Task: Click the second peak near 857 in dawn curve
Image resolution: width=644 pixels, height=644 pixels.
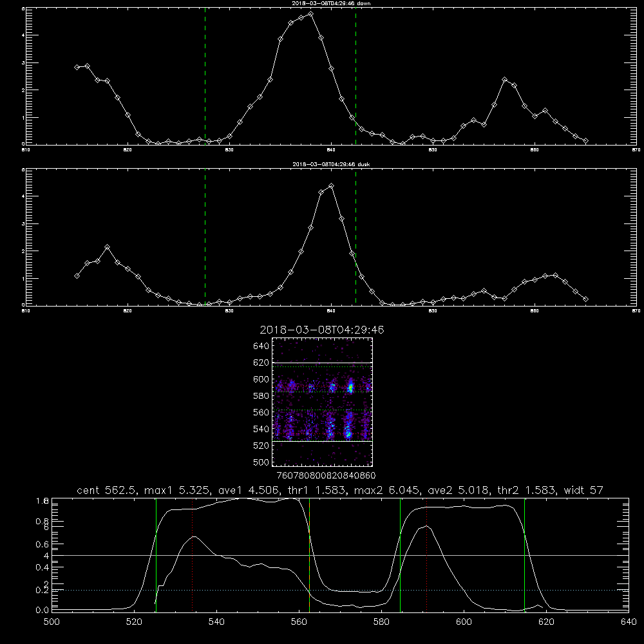Action: point(505,80)
